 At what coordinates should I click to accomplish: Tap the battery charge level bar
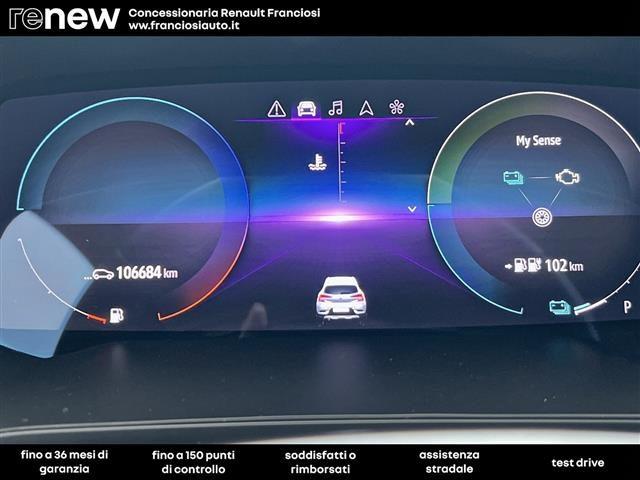pos(590,307)
